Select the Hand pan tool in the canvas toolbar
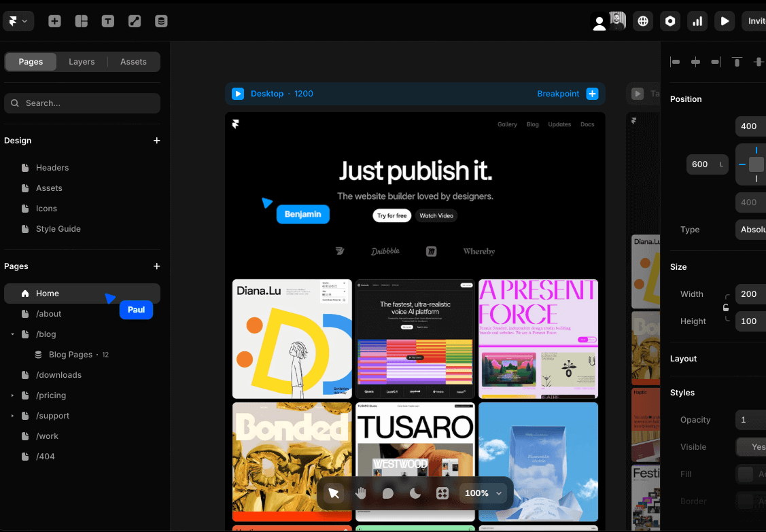The width and height of the screenshot is (766, 532). coord(361,494)
